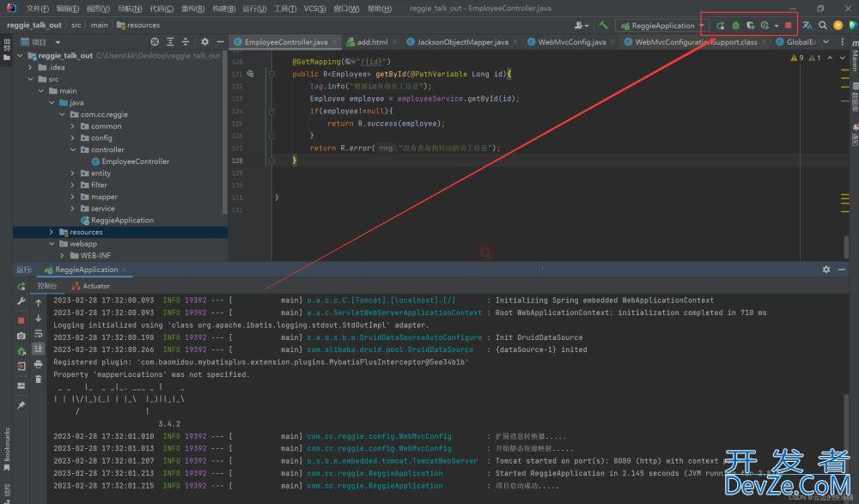
Task: Hide the project panel with minus icon
Action: point(220,41)
